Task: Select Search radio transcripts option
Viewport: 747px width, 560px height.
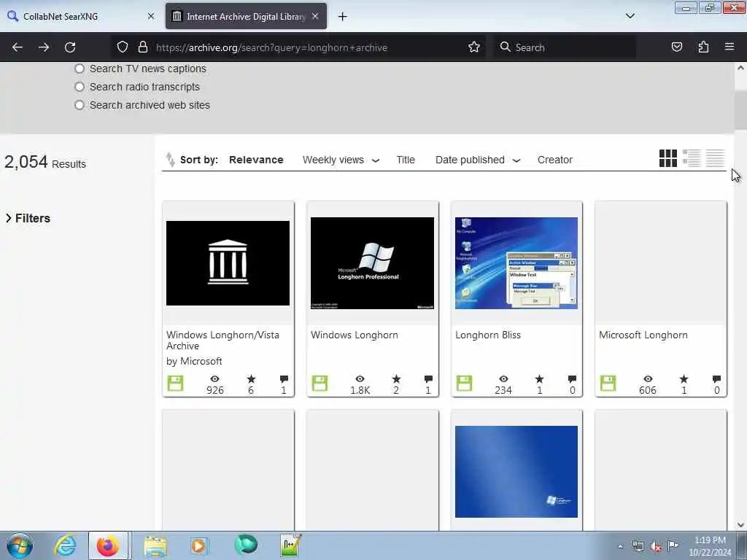Action: (x=80, y=87)
